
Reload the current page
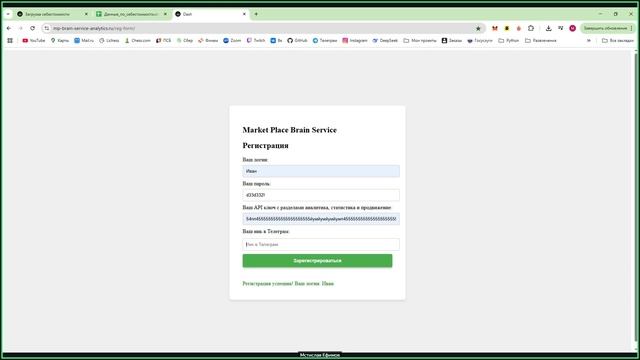pyautogui.click(x=33, y=28)
